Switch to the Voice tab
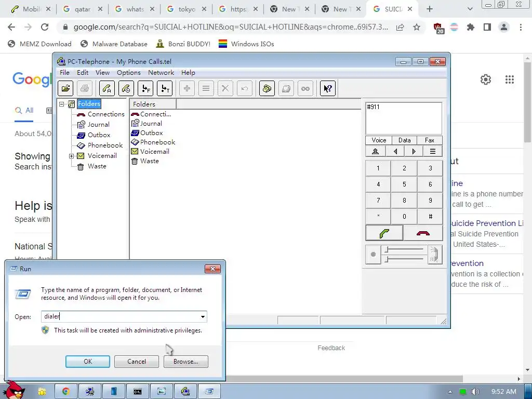 coord(379,140)
